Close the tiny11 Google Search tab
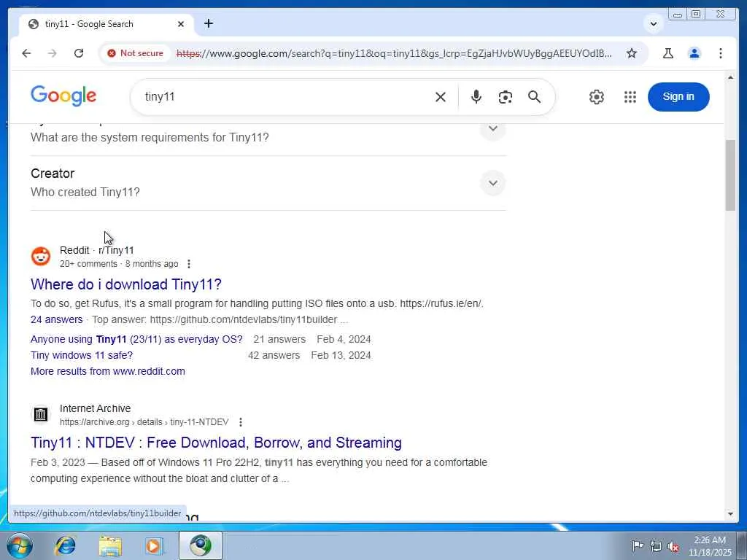Screen dimensions: 747x560 tap(181, 24)
